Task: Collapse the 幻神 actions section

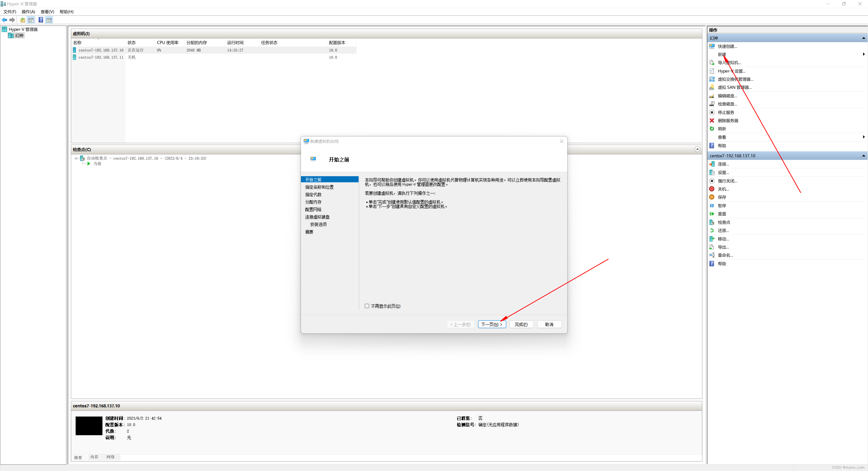Action: [x=863, y=38]
